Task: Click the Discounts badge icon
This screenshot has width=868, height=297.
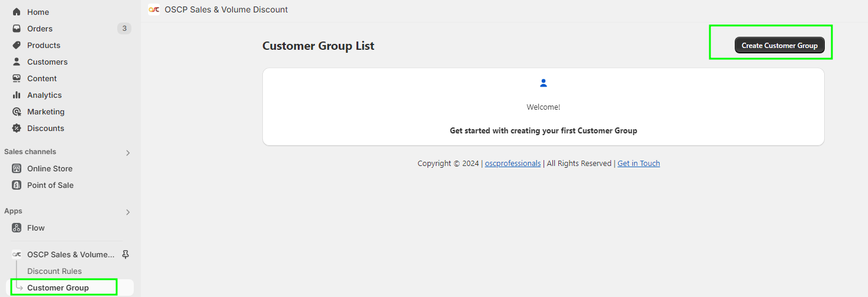Action: pos(17,128)
